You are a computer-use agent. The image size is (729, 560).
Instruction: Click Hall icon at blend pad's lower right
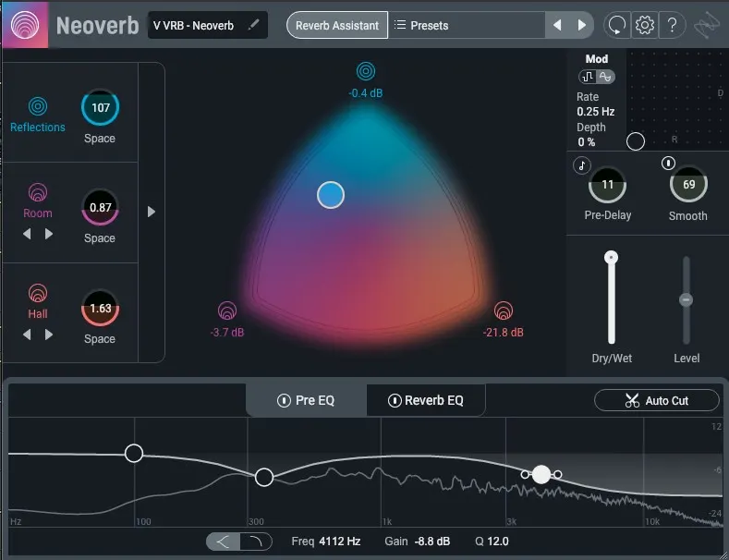[503, 310]
